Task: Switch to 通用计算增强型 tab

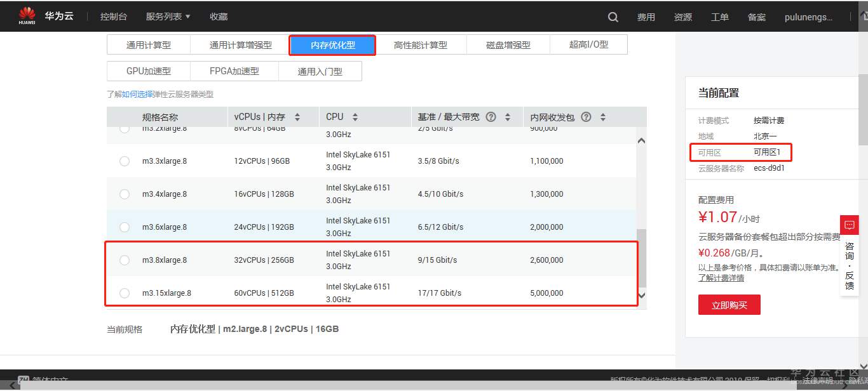Action: pos(241,45)
